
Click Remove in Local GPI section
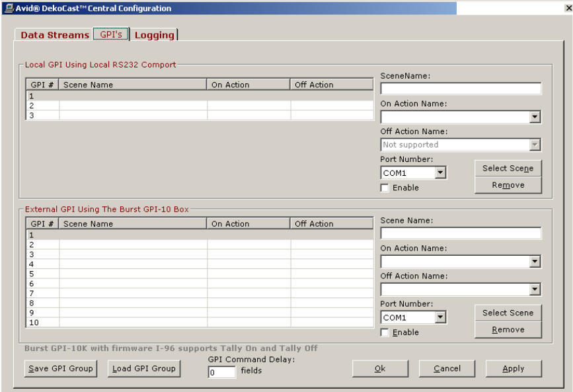click(508, 185)
